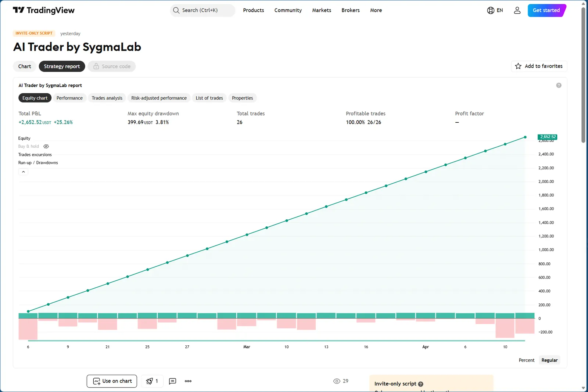The image size is (588, 392).
Task: Open the language globe icon
Action: point(491,10)
